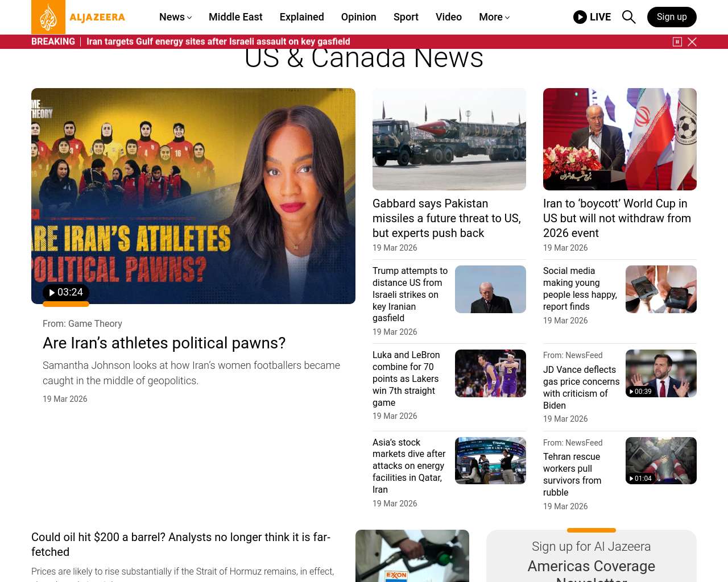The image size is (728, 582).
Task: Open the Asia stock markets thumbnail
Action: pyautogui.click(x=490, y=460)
